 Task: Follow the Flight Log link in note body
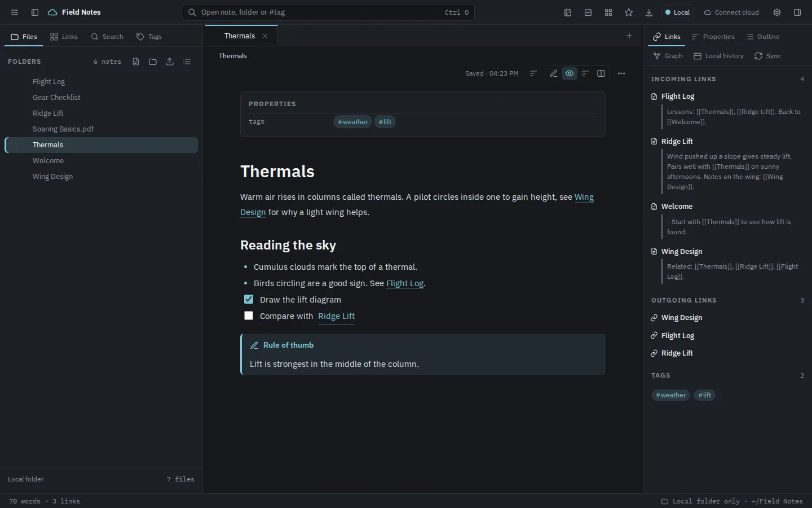[405, 283]
